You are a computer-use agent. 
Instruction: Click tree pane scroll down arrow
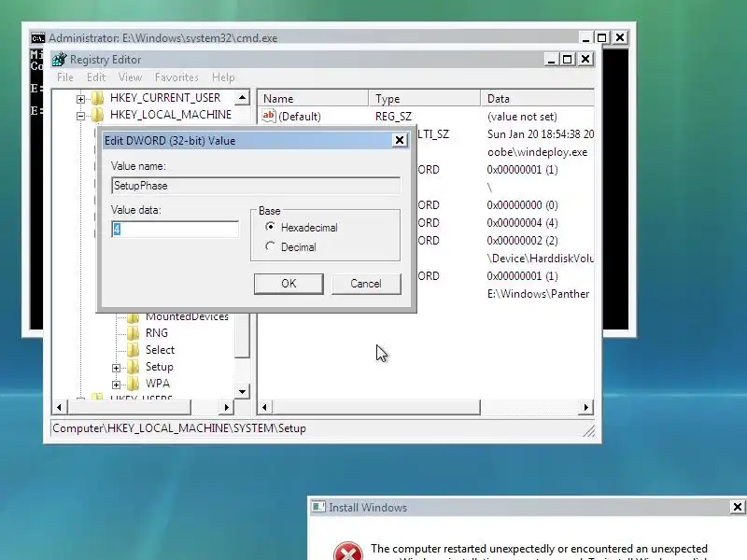point(242,392)
